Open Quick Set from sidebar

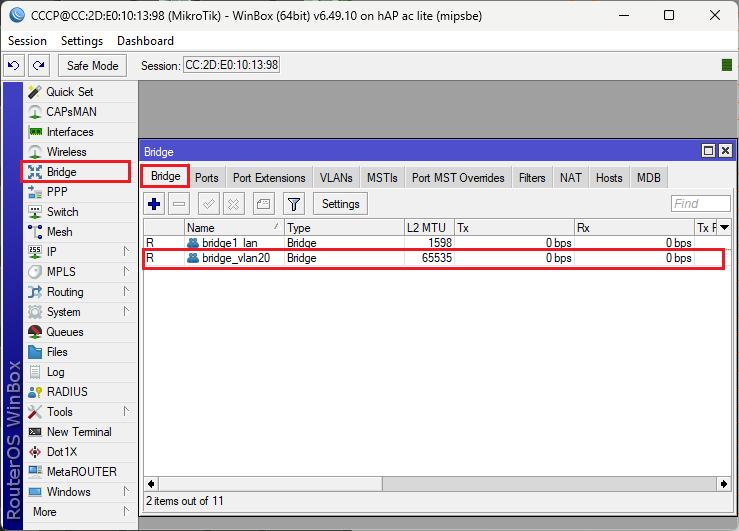click(80, 92)
